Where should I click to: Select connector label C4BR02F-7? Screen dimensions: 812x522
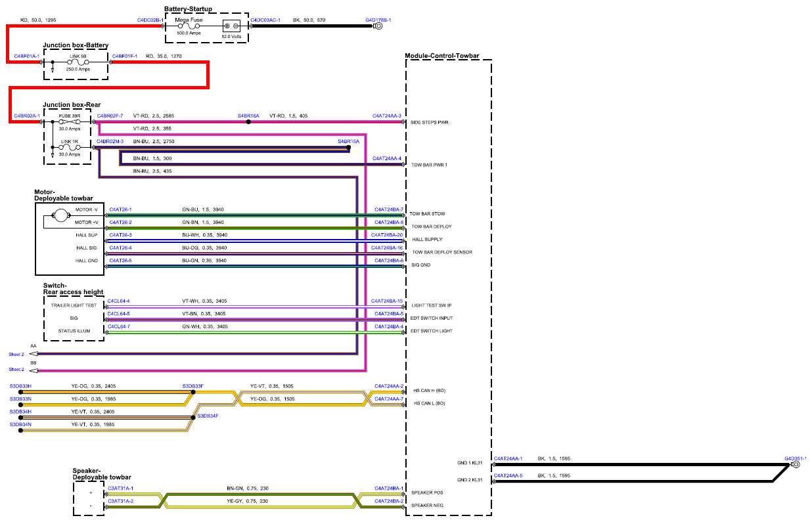110,116
